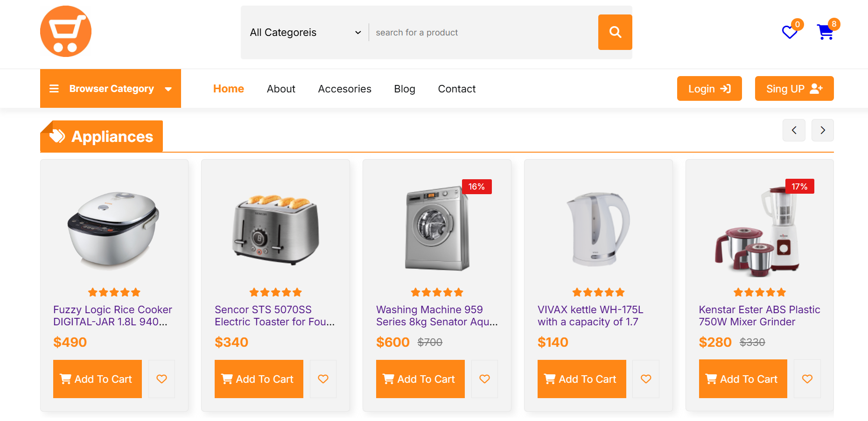868x421 pixels.
Task: Add the Fuzzy Logic Rice Cooker to wishlist
Action: pos(161,379)
